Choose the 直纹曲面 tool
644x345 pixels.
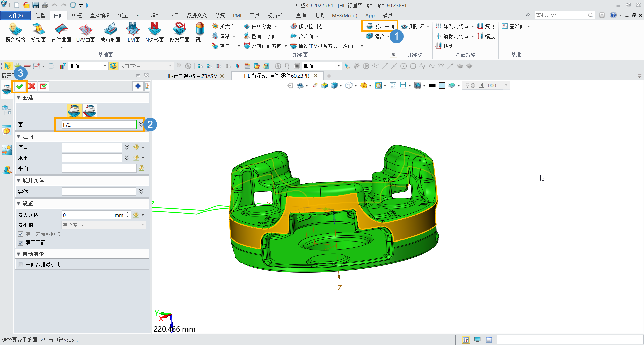[61, 33]
